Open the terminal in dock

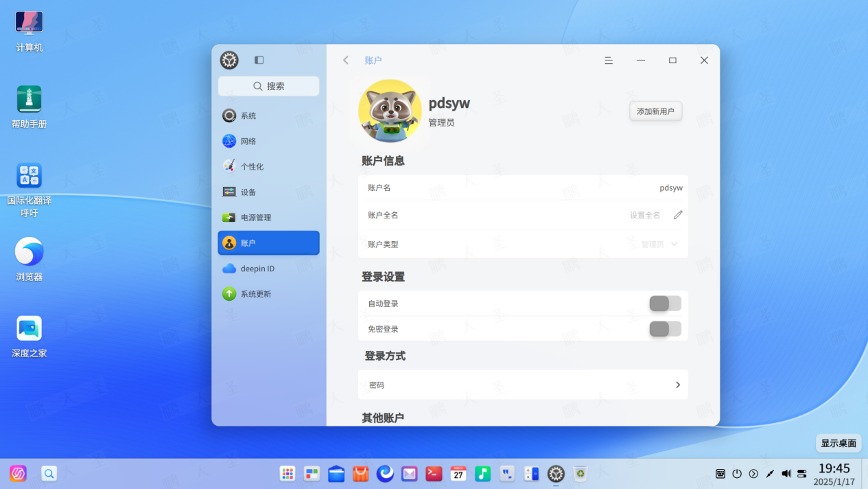point(434,473)
